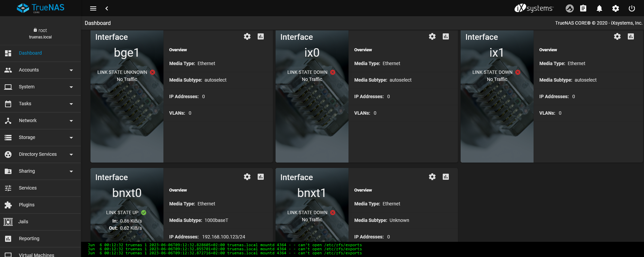The width and height of the screenshot is (644, 257).
Task: Click the power button icon
Action: [632, 8]
